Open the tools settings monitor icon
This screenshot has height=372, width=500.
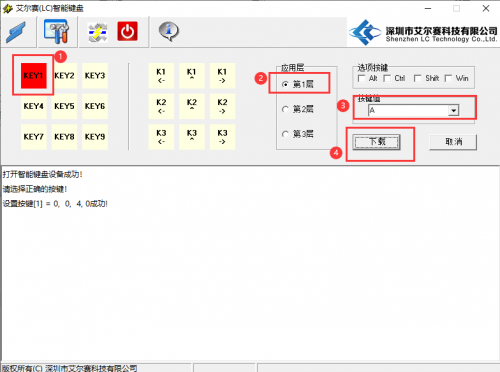[x=57, y=31]
